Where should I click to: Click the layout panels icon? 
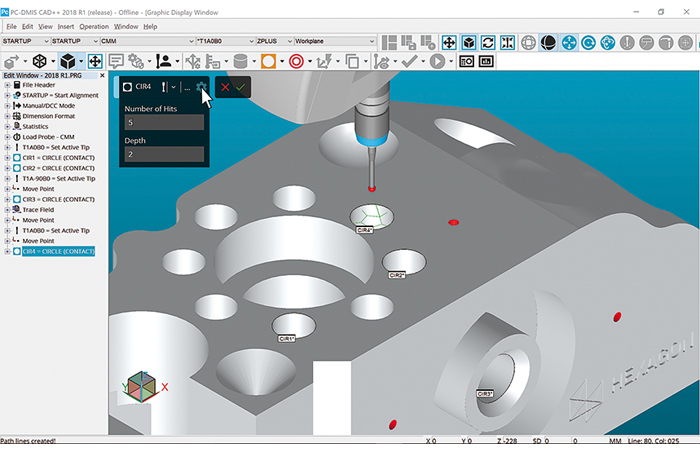[x=389, y=43]
